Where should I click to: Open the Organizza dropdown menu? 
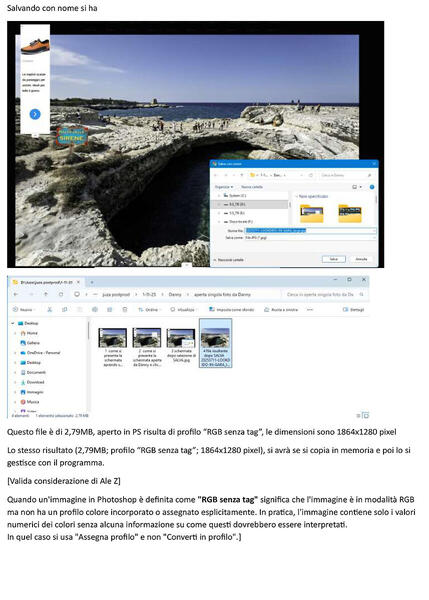point(224,187)
